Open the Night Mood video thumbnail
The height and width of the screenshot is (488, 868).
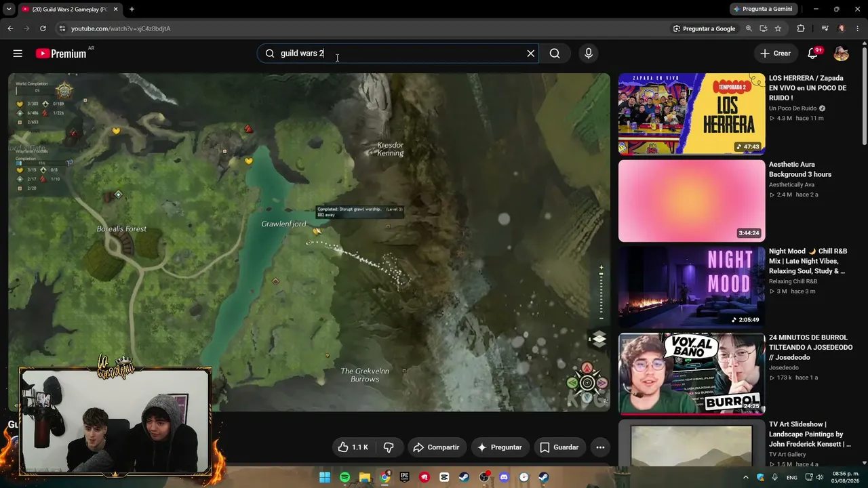point(692,287)
